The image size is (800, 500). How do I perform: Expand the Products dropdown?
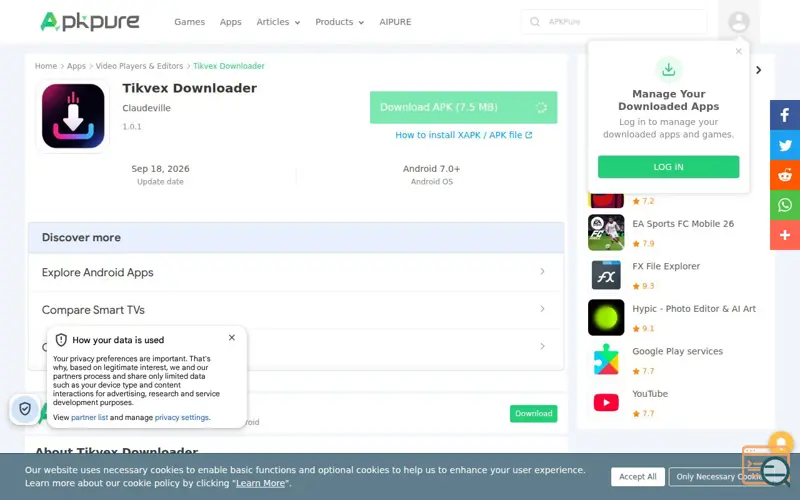(x=339, y=22)
